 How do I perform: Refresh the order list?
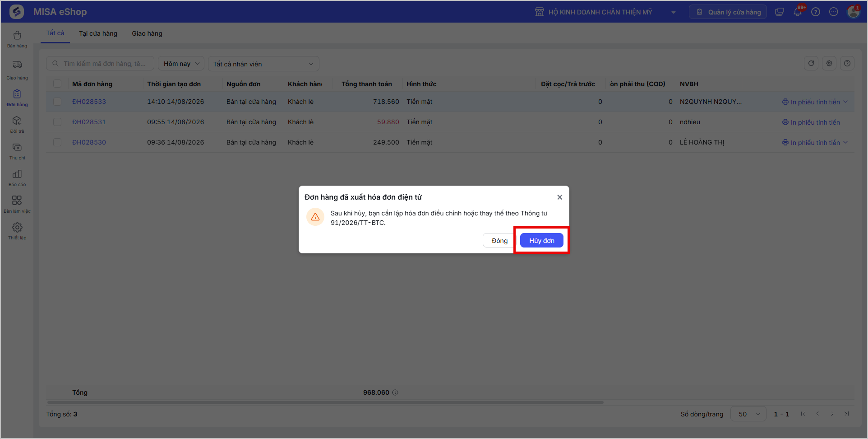pyautogui.click(x=811, y=63)
